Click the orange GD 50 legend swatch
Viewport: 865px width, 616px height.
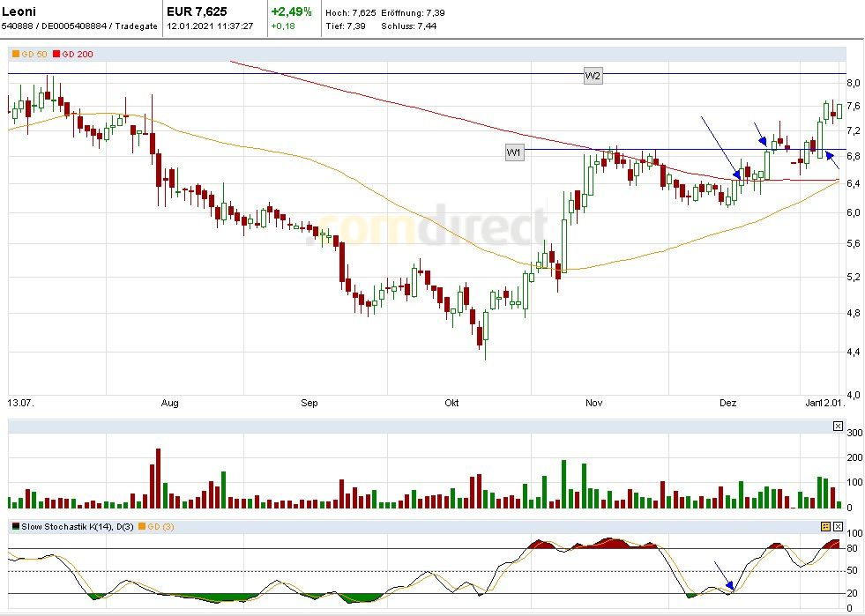tap(15, 55)
